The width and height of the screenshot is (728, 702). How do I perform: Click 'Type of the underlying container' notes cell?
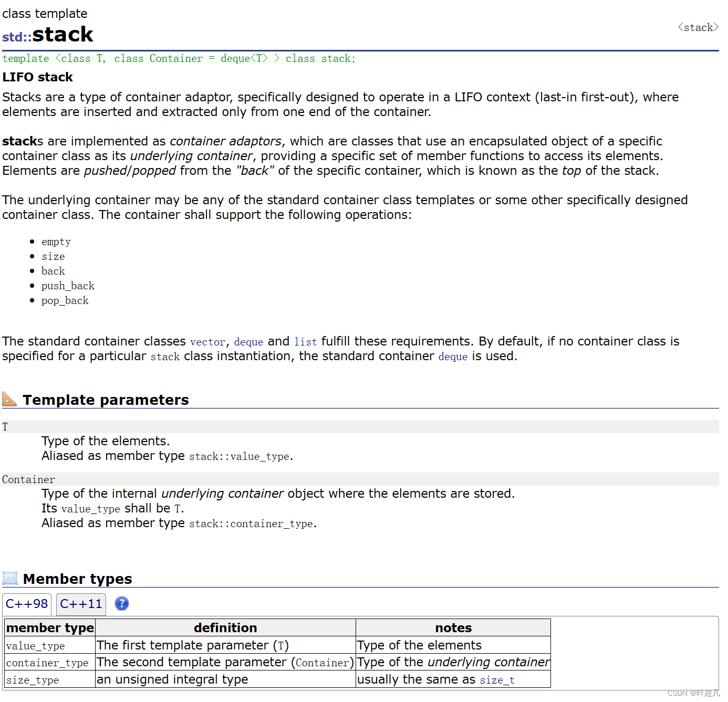(x=453, y=663)
